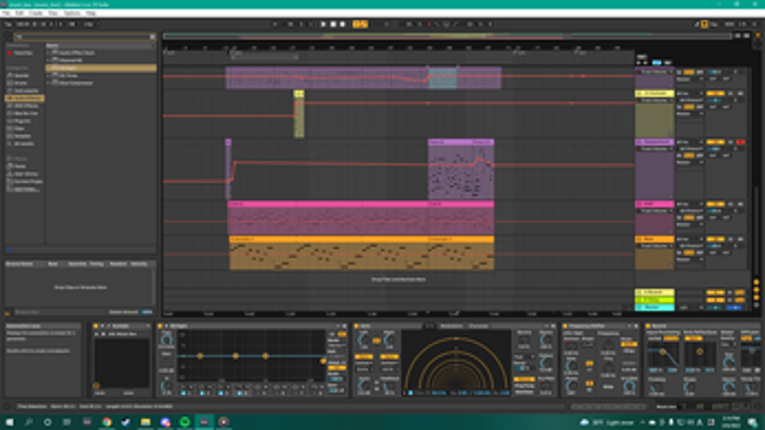Toggle EQ Eight device activator
Screen dimensions: 765x430
click(x=160, y=326)
